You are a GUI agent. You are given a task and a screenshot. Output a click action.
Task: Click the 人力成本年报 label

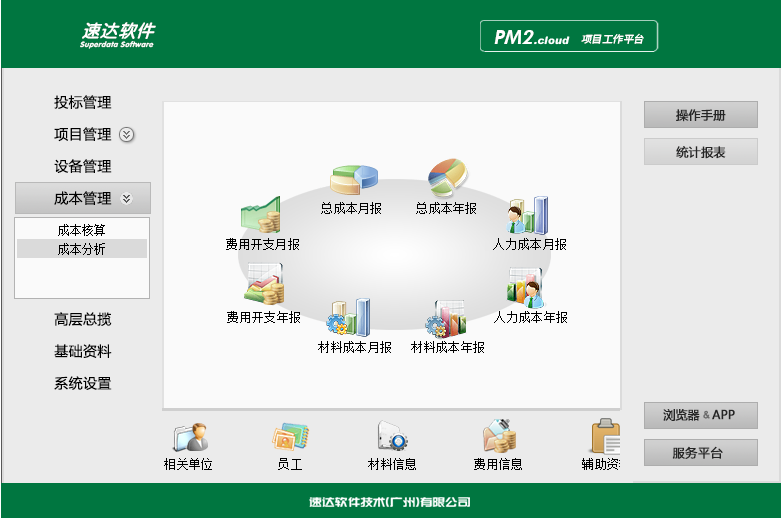(531, 317)
